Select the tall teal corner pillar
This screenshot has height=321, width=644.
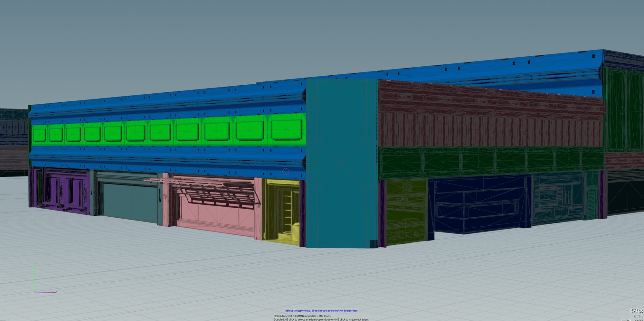(x=341, y=161)
